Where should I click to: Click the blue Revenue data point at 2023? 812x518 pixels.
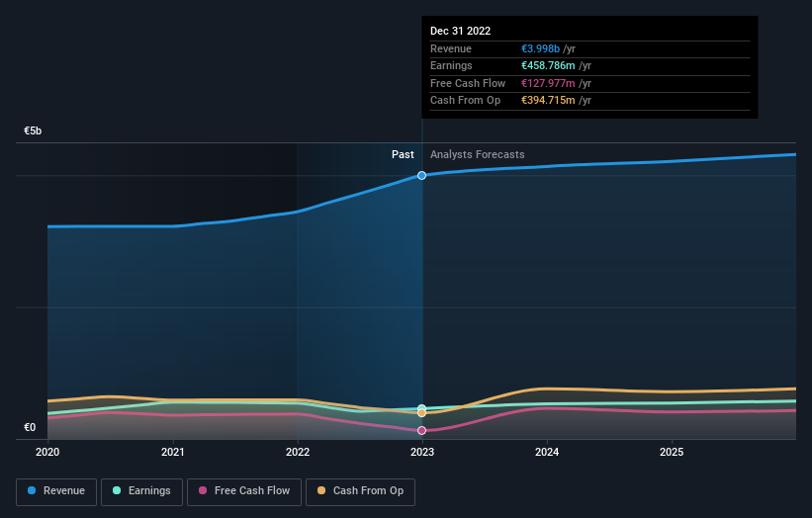tap(421, 175)
